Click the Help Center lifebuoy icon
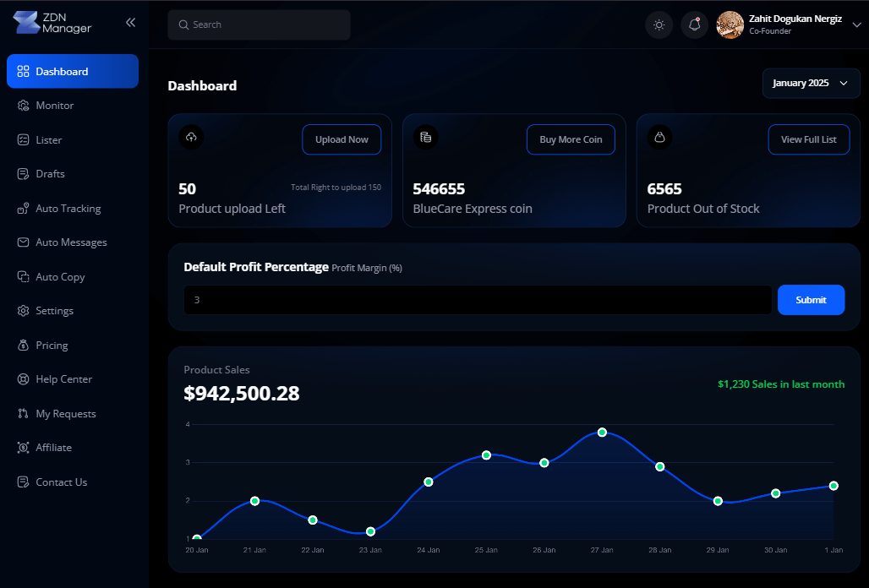 [24, 379]
